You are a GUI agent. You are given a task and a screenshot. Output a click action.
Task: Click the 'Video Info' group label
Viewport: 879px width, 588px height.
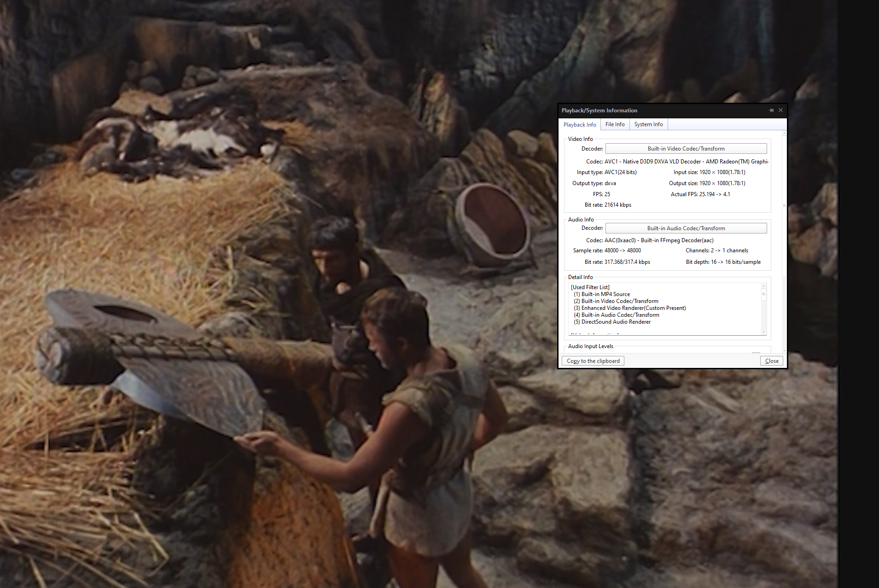(580, 139)
